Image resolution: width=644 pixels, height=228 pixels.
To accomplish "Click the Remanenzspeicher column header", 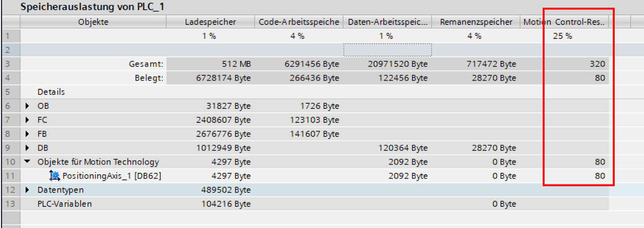I will 475,22.
